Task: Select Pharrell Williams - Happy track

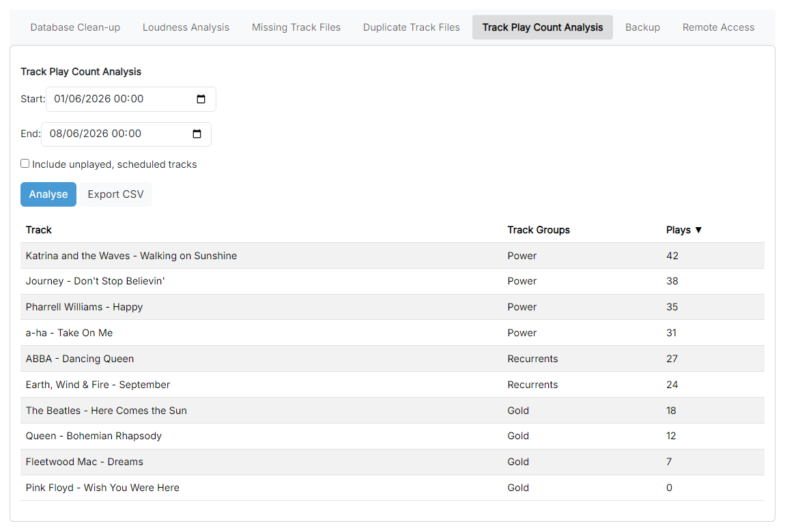Action: (x=84, y=308)
